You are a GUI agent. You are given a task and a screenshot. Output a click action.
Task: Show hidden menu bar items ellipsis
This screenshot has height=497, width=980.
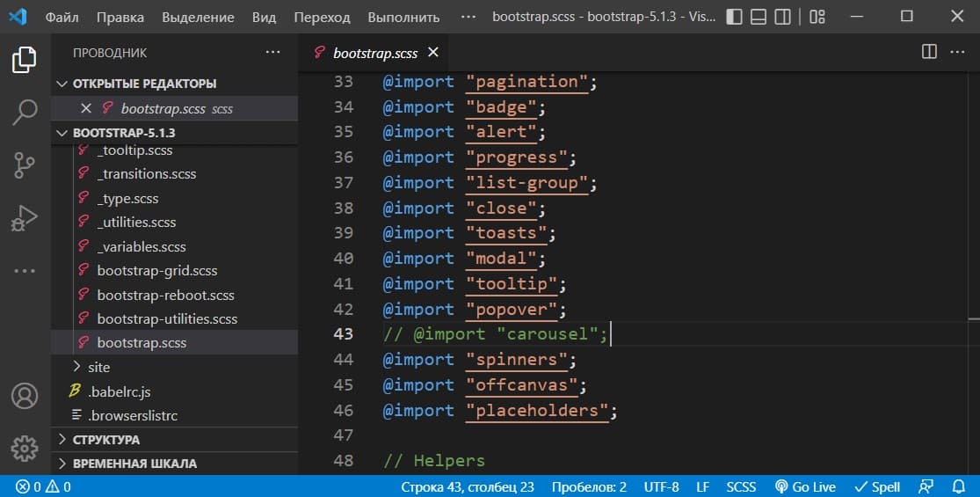click(468, 17)
